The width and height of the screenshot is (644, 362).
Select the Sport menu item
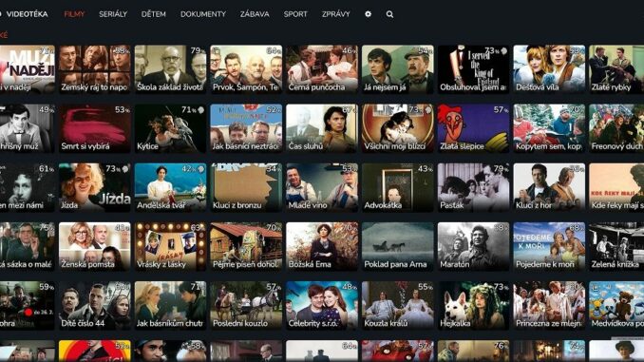(295, 14)
